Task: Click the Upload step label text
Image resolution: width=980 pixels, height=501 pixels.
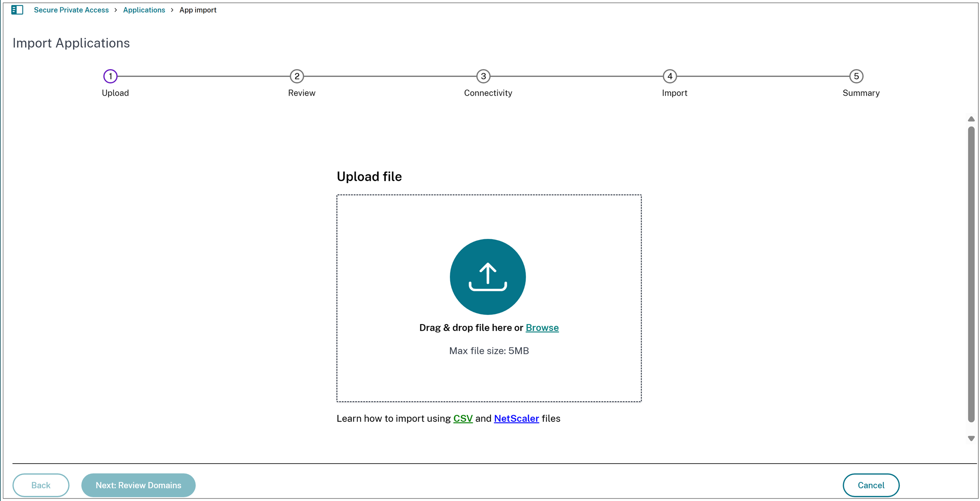Action: [115, 93]
